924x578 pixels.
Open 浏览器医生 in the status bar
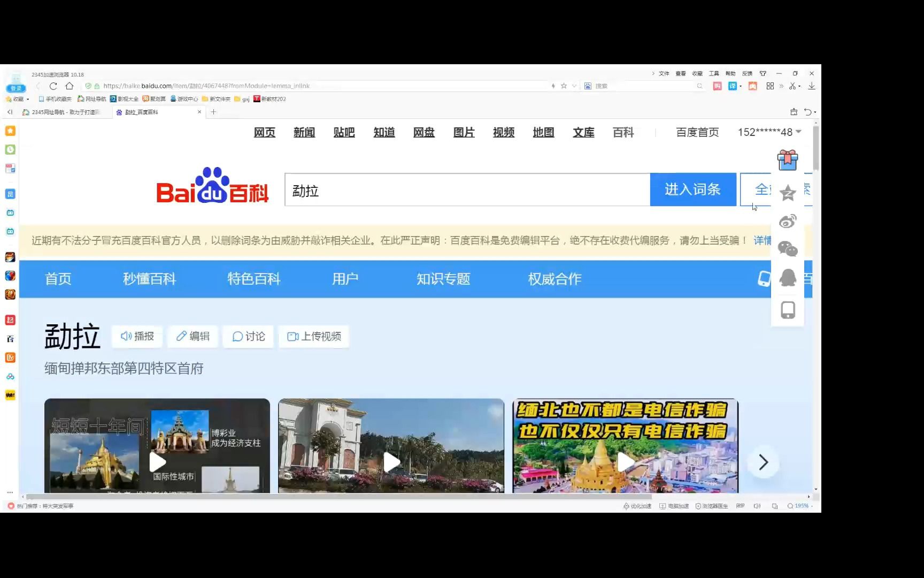[x=712, y=506]
